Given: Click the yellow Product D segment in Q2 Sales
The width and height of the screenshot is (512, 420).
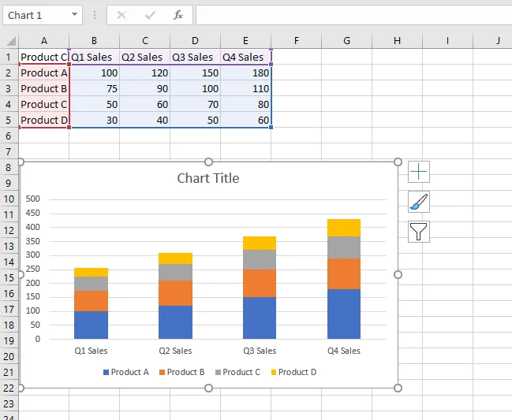Looking at the screenshot, I should (175, 258).
